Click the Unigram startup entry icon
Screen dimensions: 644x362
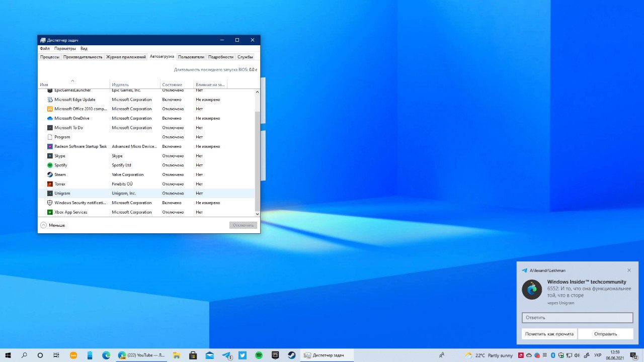50,193
